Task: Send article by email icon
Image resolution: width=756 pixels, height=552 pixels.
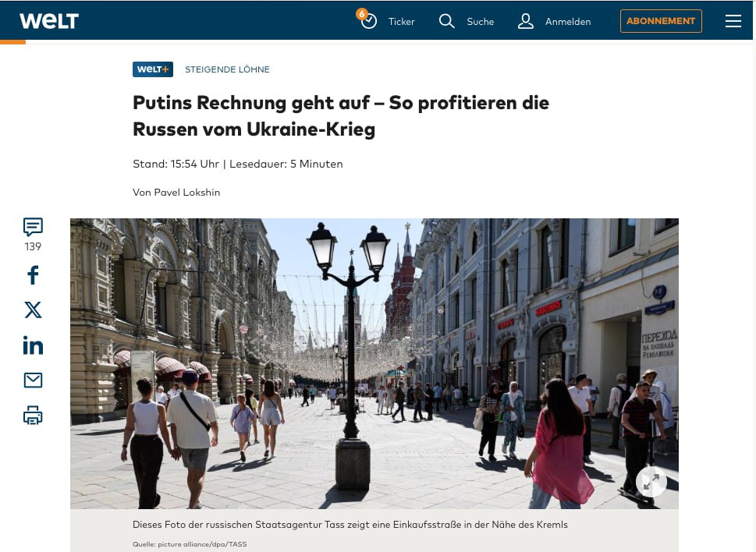Action: point(33,380)
